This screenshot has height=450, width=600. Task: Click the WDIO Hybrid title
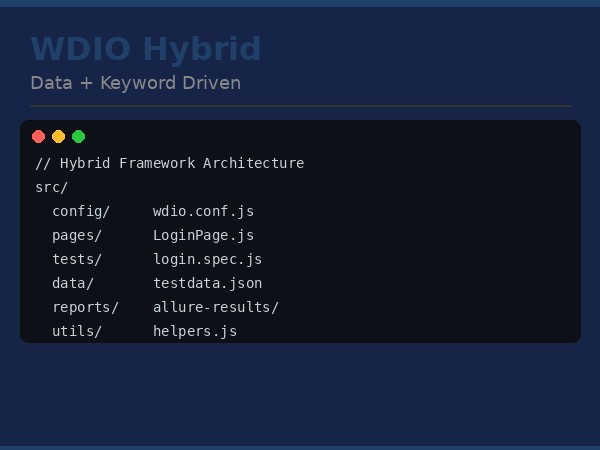click(146, 49)
